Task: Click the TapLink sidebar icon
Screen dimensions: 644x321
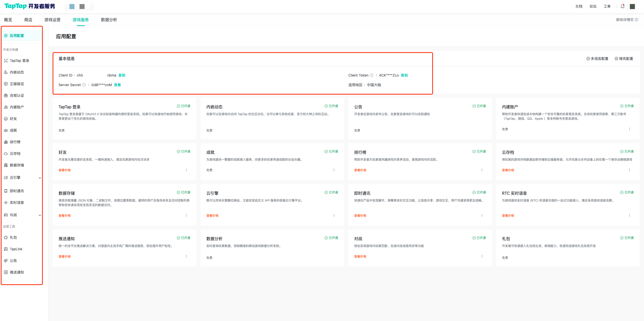Action: click(6, 249)
